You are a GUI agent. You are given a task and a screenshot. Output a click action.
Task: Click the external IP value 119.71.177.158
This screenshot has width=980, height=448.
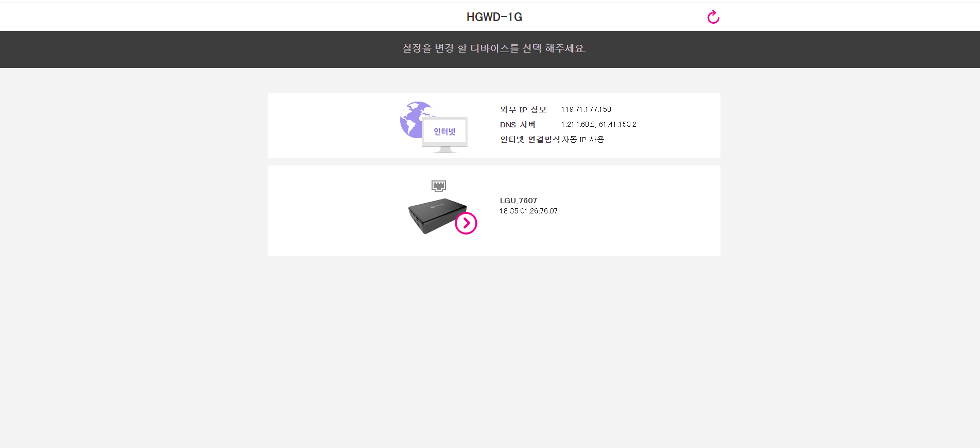586,109
